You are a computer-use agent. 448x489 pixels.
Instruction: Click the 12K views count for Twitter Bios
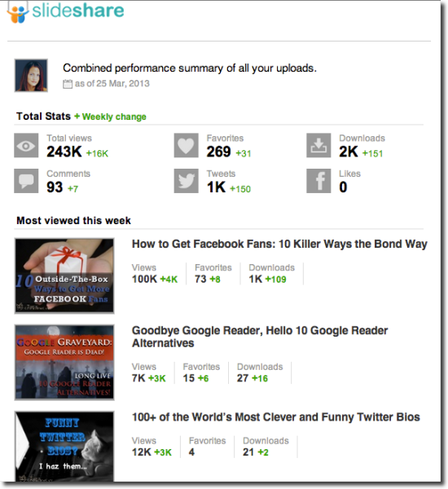tap(142, 452)
